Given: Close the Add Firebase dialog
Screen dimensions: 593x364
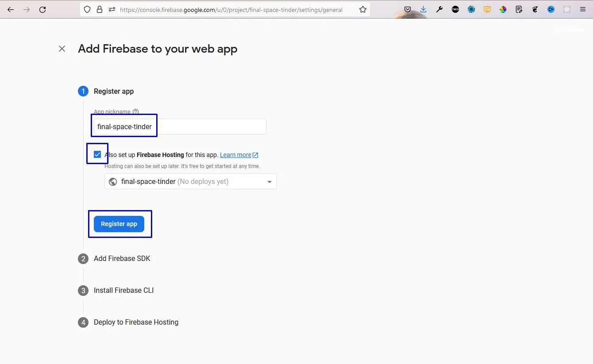Looking at the screenshot, I should click(62, 49).
